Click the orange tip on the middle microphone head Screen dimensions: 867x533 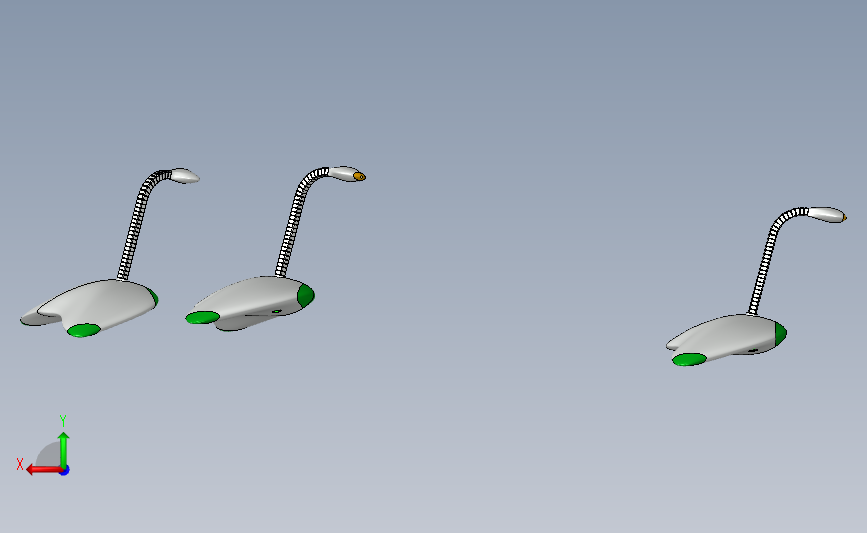[x=359, y=176]
